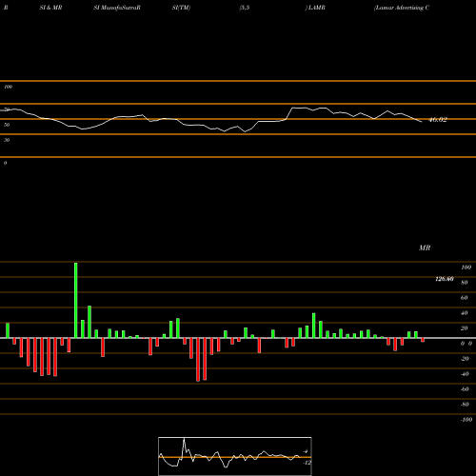Click the MR axis label '-40'
The width and height of the screenshot is (476, 476).
[x=465, y=374]
